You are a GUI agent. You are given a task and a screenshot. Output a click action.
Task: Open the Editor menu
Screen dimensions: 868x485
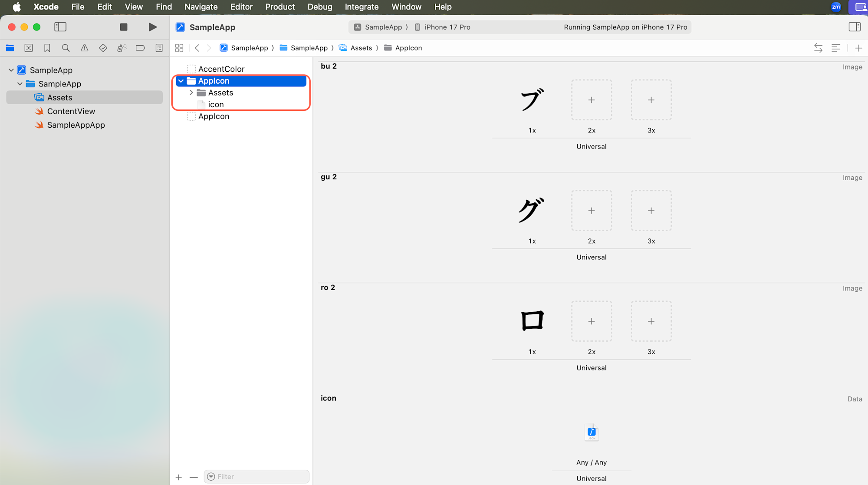(241, 7)
